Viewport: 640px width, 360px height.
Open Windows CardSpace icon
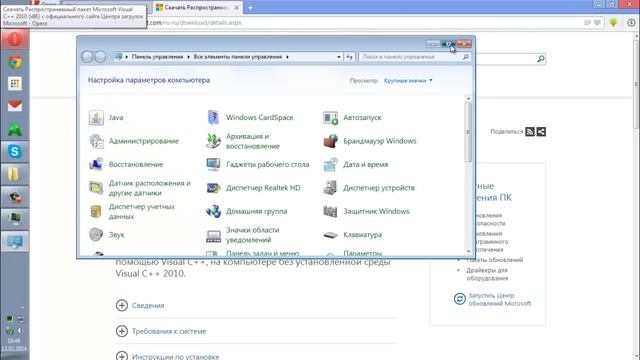click(x=213, y=118)
